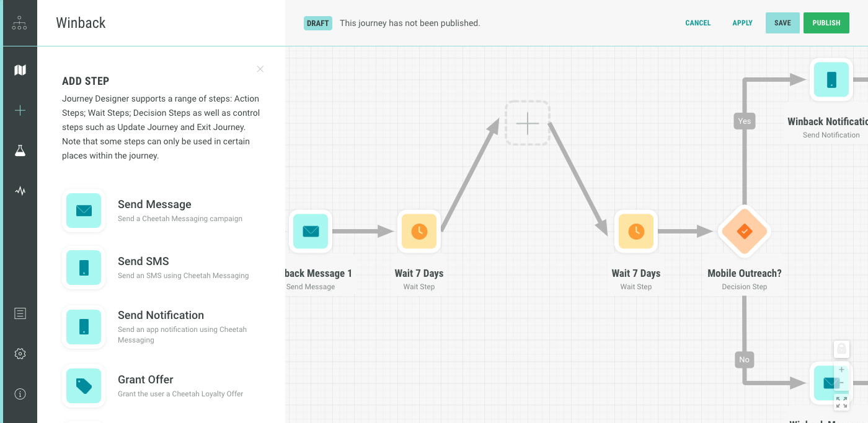Click the empty placeholder step with plus sign

pyautogui.click(x=527, y=123)
